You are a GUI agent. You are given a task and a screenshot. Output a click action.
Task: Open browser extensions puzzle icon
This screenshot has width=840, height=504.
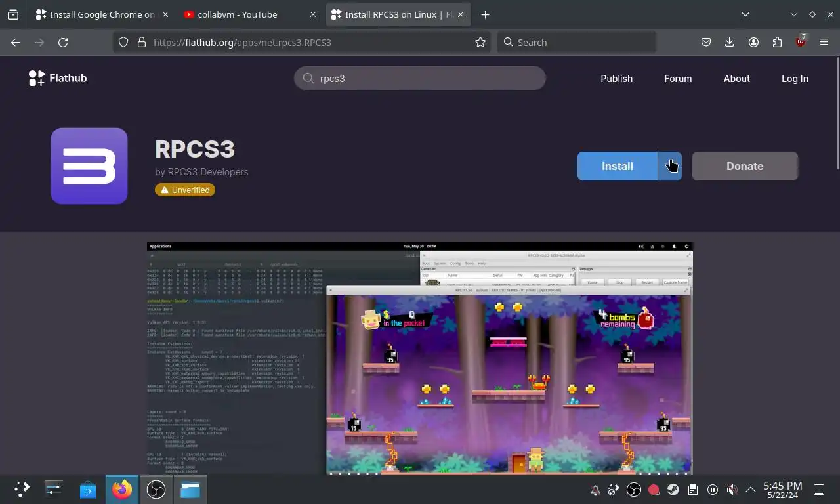pos(777,42)
